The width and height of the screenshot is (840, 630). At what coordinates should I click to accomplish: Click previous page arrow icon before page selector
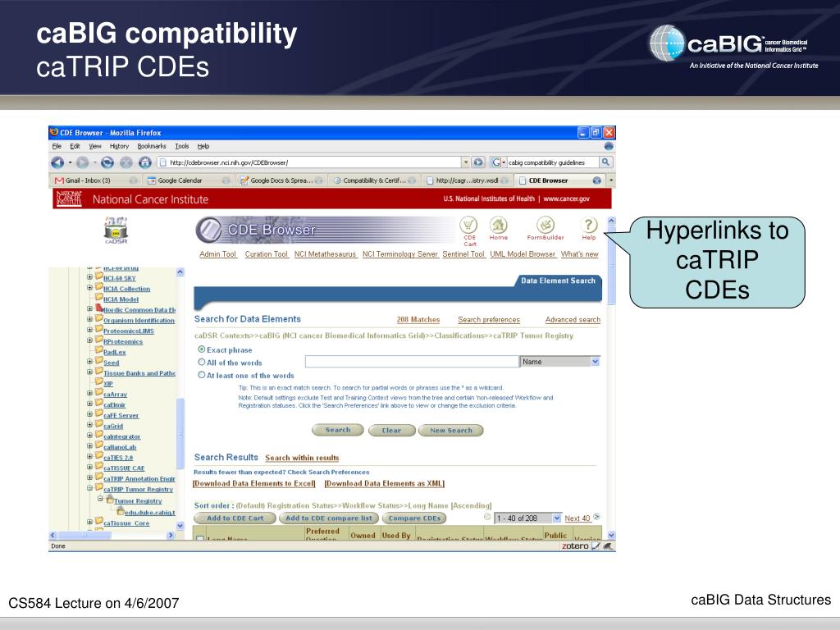pos(487,517)
